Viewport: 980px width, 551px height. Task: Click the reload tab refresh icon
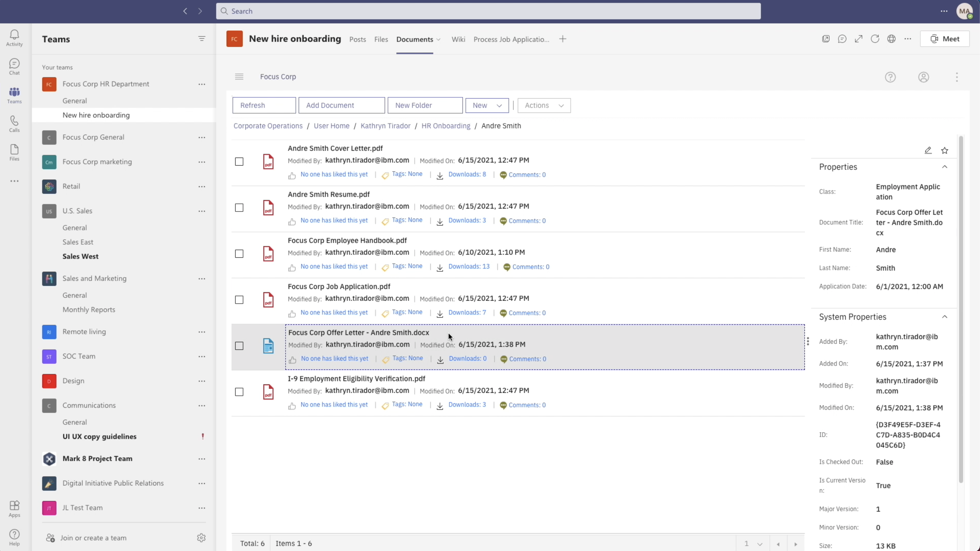pos(875,39)
